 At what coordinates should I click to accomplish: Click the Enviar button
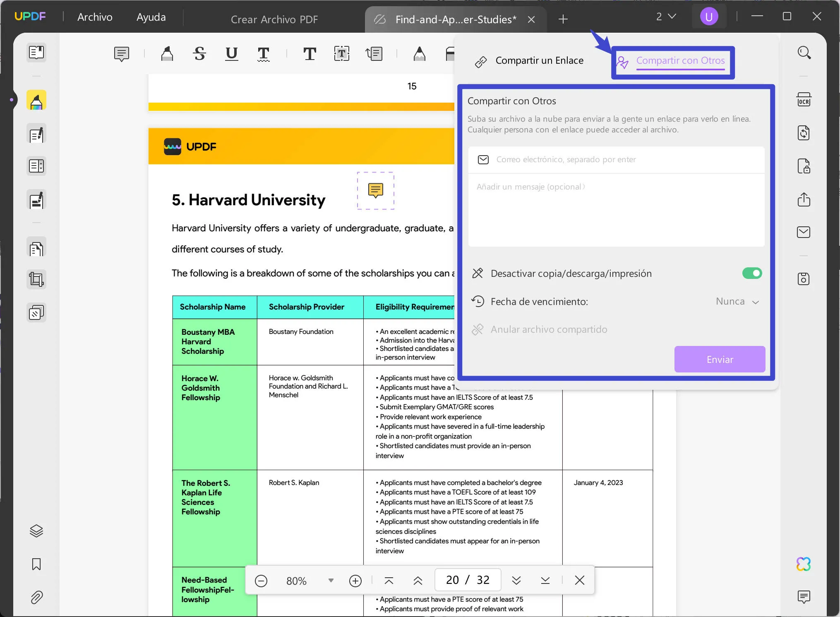[x=720, y=359]
